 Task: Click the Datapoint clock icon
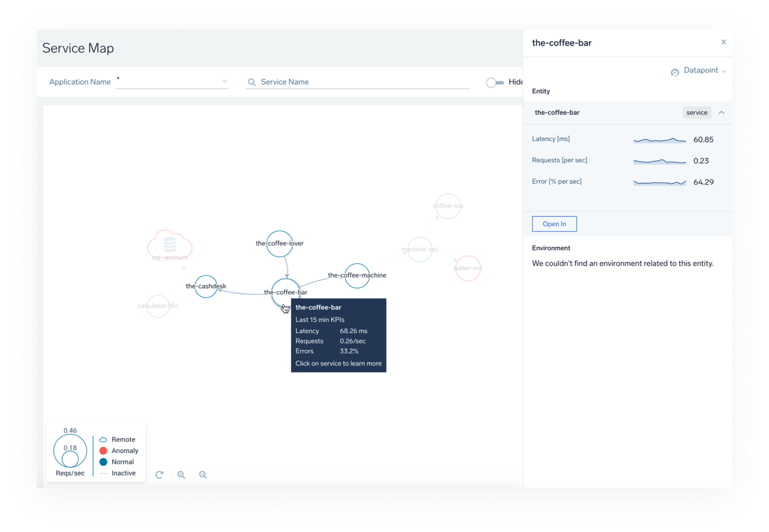pyautogui.click(x=675, y=72)
